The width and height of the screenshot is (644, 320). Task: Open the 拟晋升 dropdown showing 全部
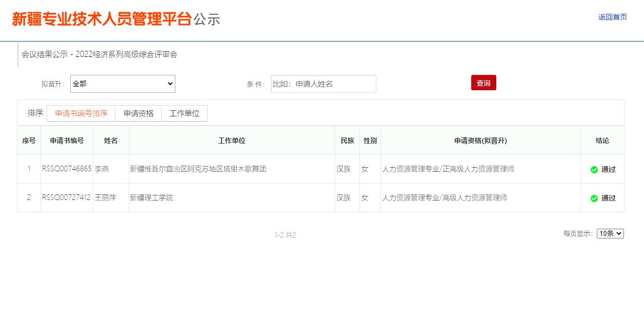click(x=123, y=84)
